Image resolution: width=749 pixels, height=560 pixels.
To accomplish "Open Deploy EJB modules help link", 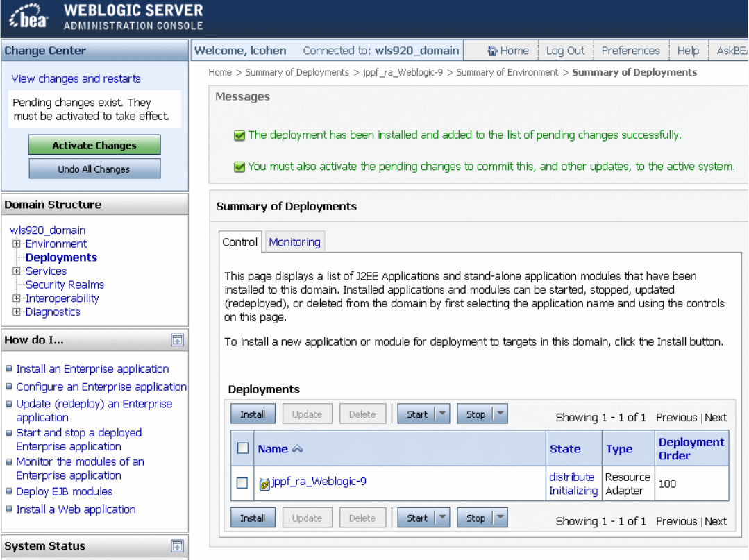I will pos(64,491).
